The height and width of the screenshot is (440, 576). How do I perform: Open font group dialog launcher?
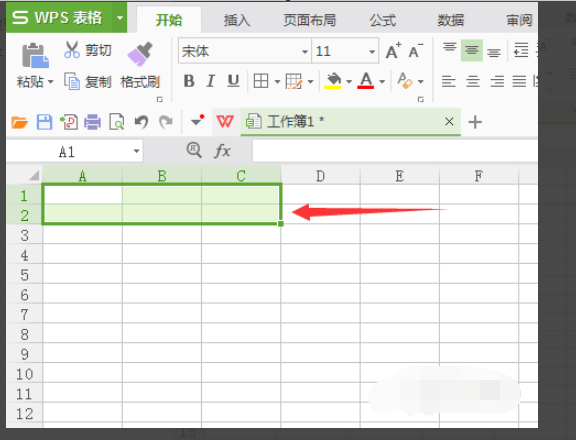[421, 99]
